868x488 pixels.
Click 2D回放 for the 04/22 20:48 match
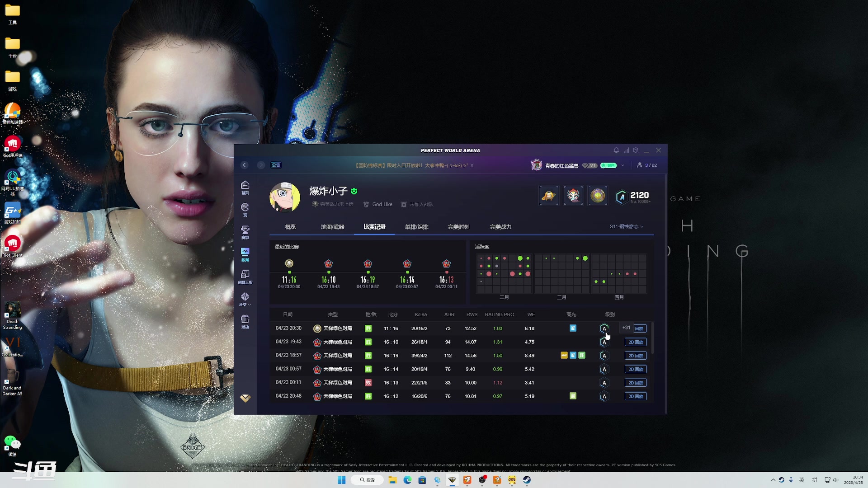[x=635, y=396]
